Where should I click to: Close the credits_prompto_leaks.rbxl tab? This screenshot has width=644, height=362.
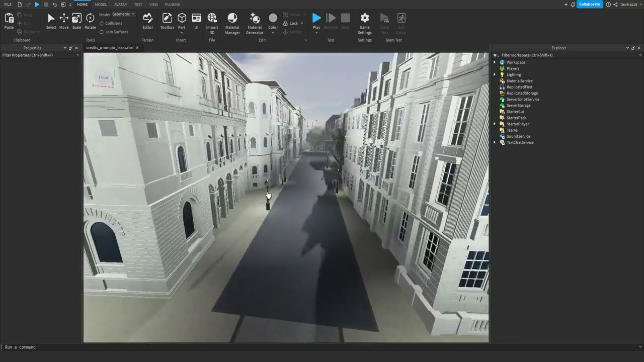pos(137,48)
